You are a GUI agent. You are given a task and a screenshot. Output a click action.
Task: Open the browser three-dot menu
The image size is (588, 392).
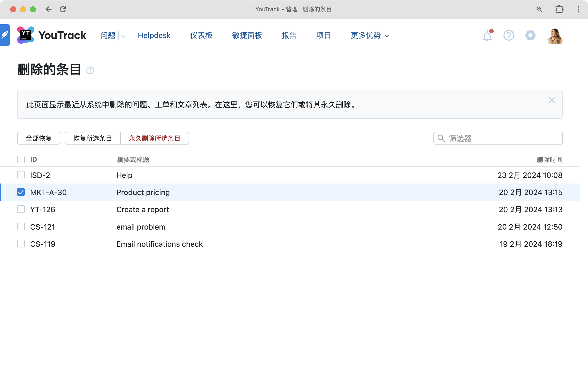[578, 9]
